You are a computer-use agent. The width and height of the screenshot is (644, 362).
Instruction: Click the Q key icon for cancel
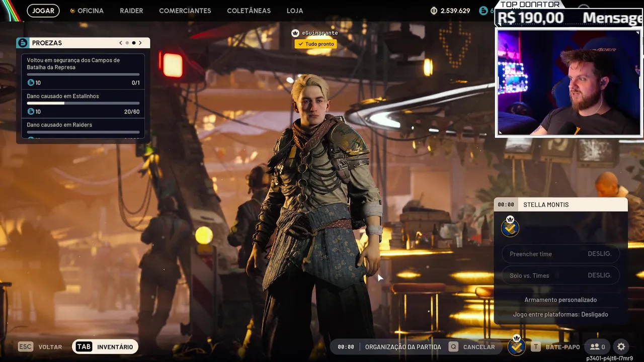click(454, 347)
